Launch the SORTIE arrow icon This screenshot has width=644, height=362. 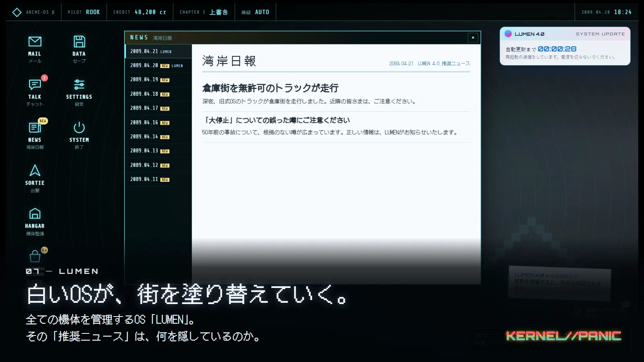35,171
